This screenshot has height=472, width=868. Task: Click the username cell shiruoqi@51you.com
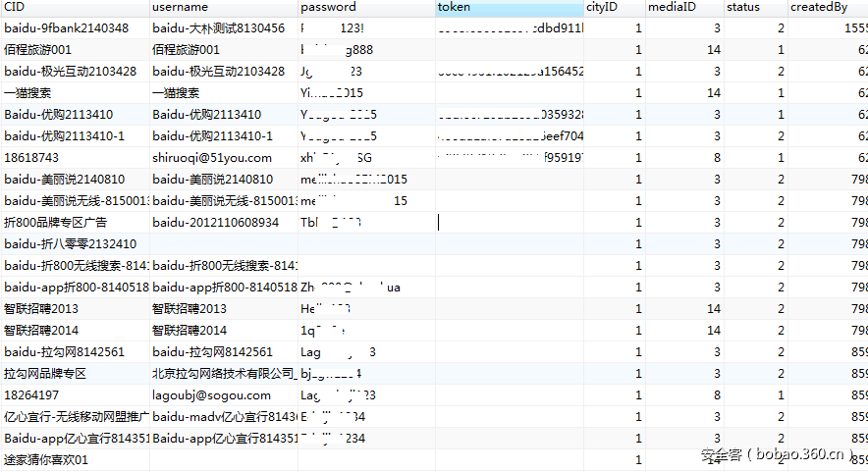(x=212, y=158)
